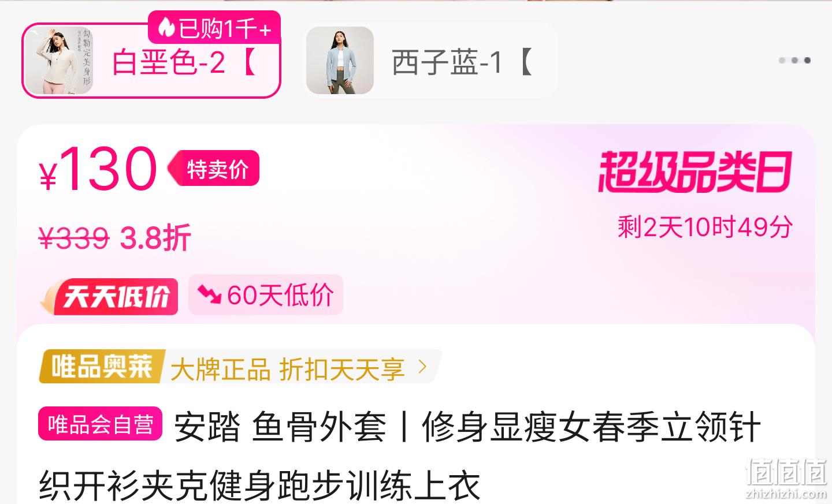Select the 白垩色-2 color option
832x504 pixels.
click(x=151, y=61)
